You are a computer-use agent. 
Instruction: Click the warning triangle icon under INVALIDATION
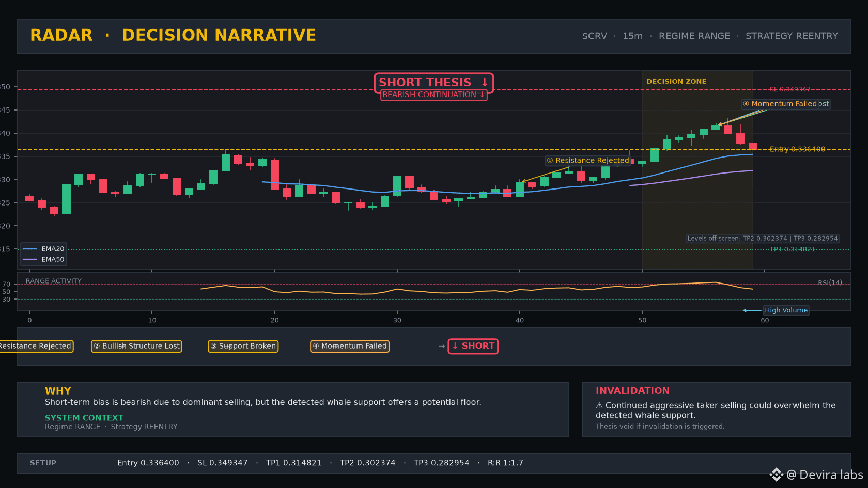tap(599, 406)
